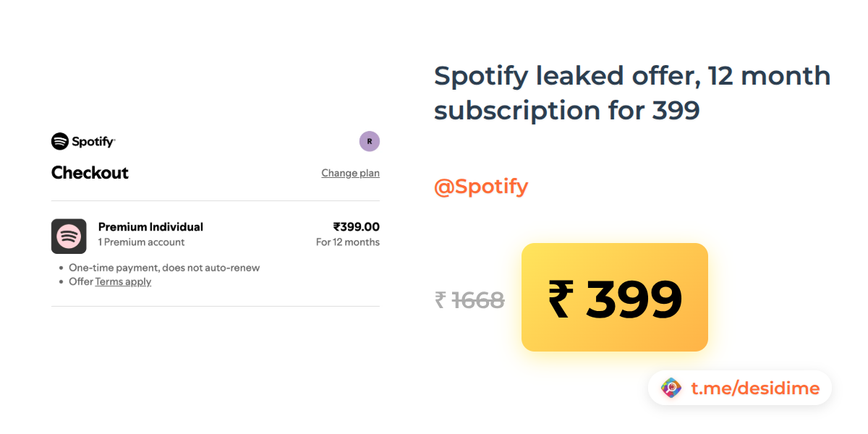The width and height of the screenshot is (868, 434).
Task: Click the For 12 months duration text
Action: pos(348,242)
